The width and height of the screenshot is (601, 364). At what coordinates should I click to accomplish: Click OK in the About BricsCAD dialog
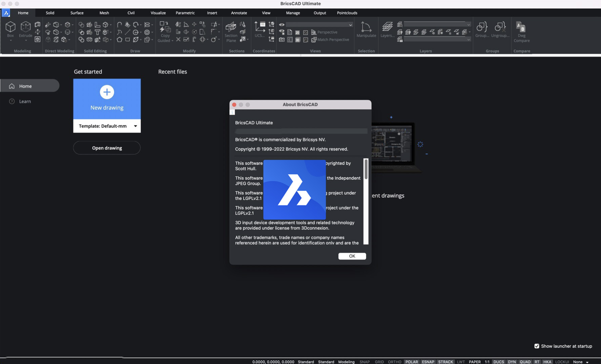(352, 256)
